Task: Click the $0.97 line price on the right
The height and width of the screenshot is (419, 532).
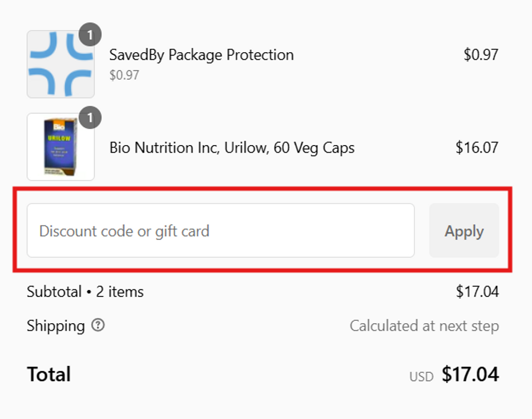Action: [x=481, y=55]
